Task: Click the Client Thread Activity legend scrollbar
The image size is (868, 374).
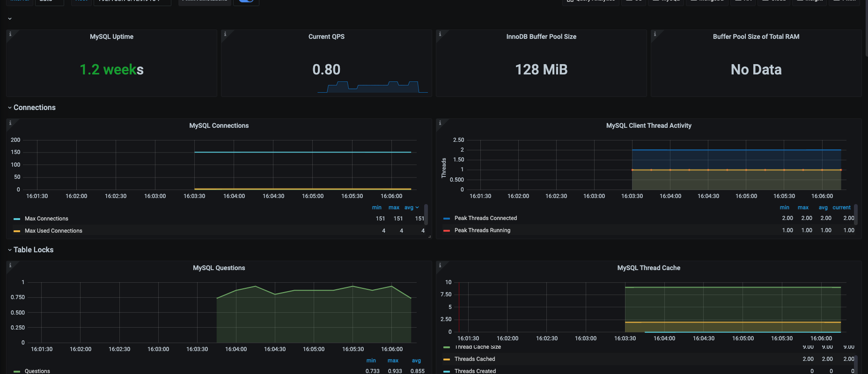Action: click(x=856, y=214)
